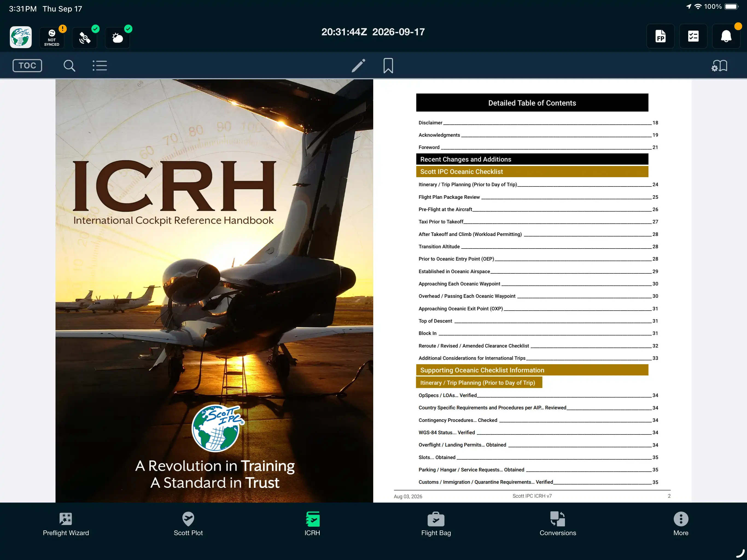This screenshot has width=747, height=560.
Task: Go to OpSpecs / LOAs... Verified
Action: pos(538,395)
